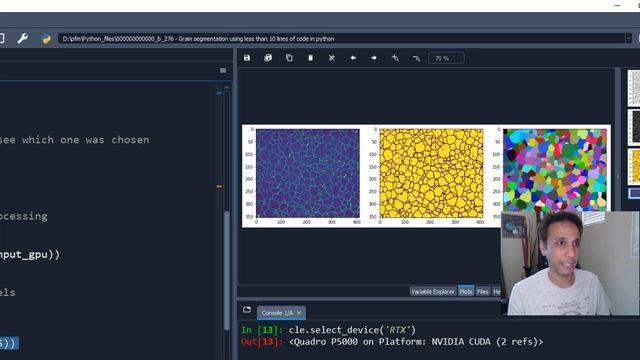
Task: Save all plots
Action: (x=268, y=58)
